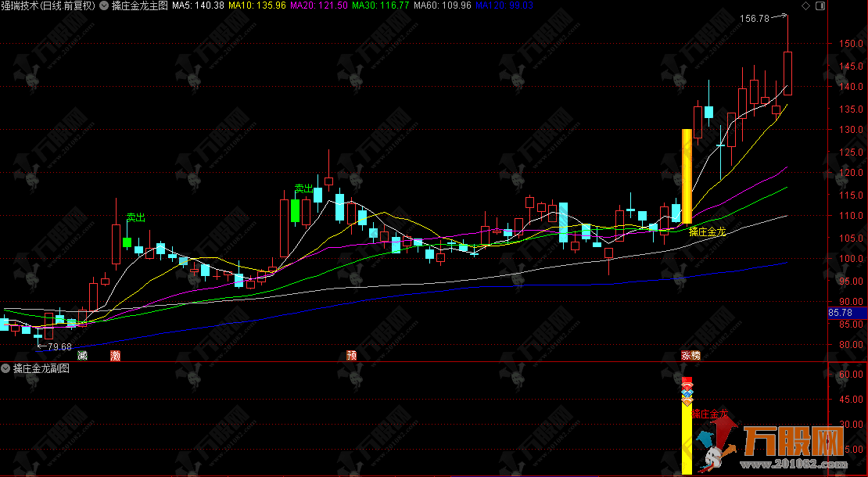
Task: Click the tall yellow signal bar in main chart
Action: tap(687, 177)
